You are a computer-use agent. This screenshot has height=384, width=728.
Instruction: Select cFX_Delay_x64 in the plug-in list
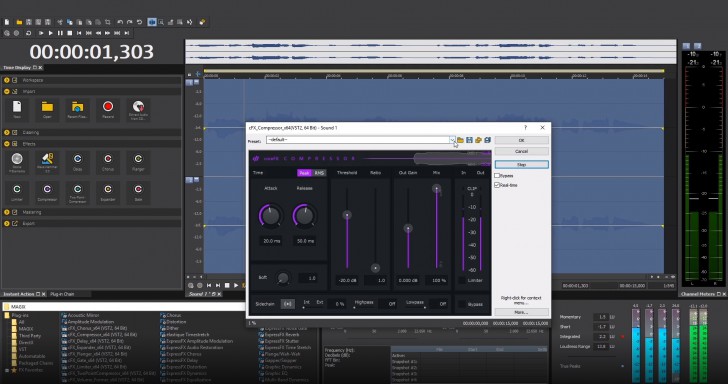pyautogui.click(x=96, y=341)
